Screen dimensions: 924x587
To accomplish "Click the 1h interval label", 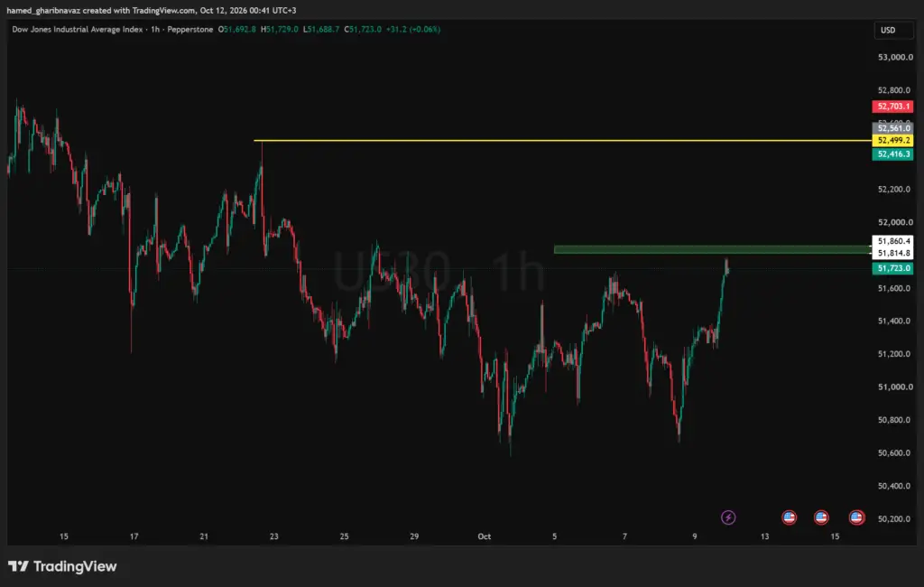I will click(x=155, y=29).
